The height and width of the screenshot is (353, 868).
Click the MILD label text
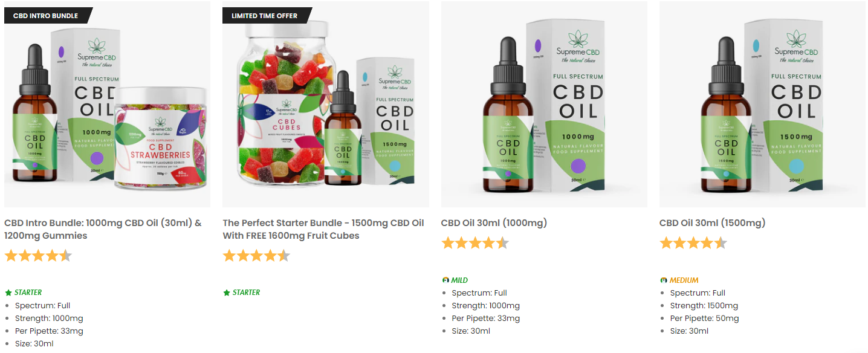pyautogui.click(x=459, y=280)
